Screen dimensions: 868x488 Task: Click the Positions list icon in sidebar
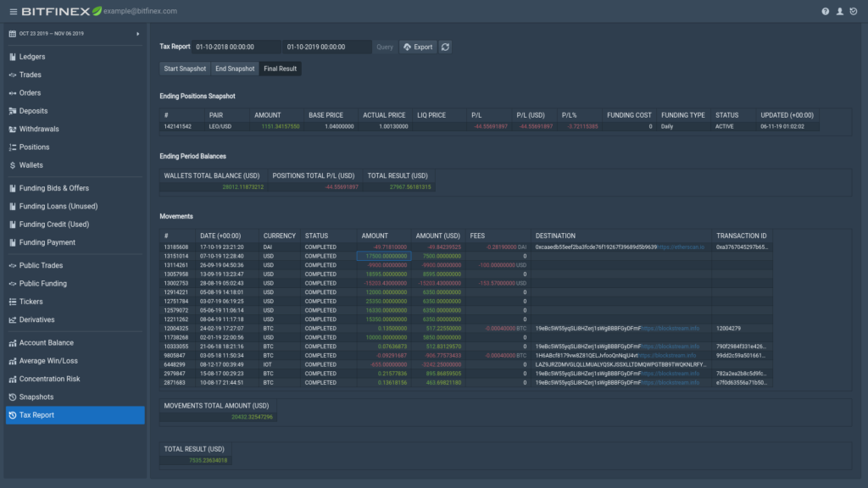13,147
